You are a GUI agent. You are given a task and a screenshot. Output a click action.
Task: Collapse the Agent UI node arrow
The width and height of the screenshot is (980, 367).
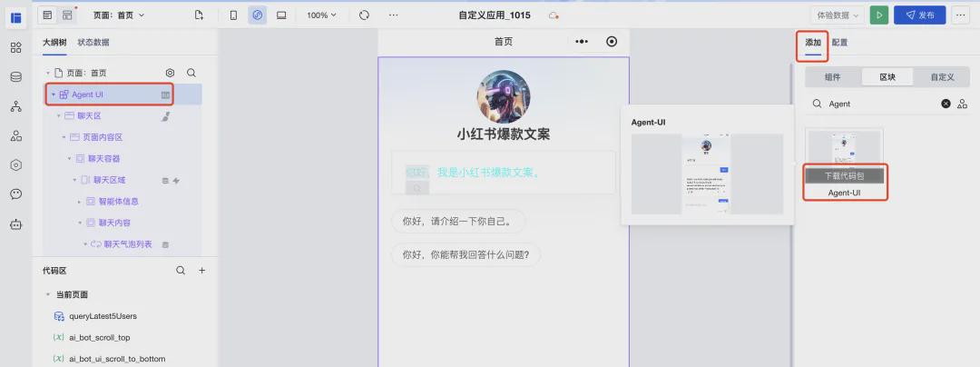(x=54, y=94)
